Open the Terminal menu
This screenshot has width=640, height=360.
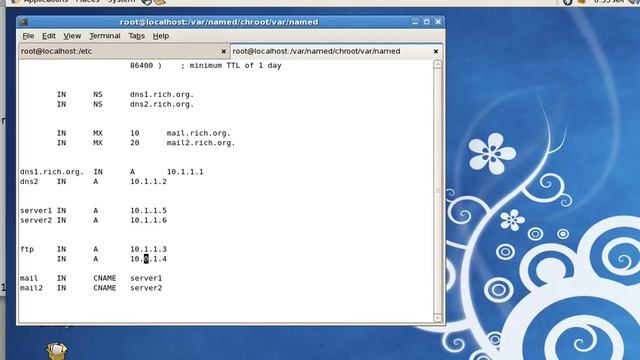105,36
